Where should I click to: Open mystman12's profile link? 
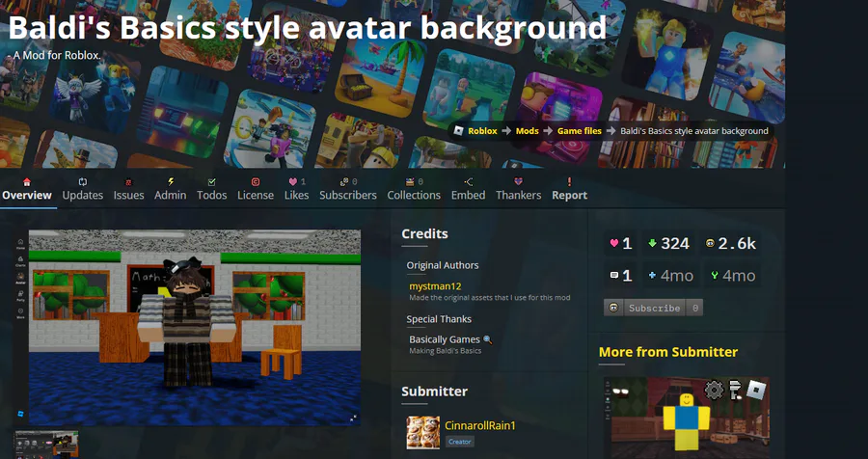[x=435, y=286]
